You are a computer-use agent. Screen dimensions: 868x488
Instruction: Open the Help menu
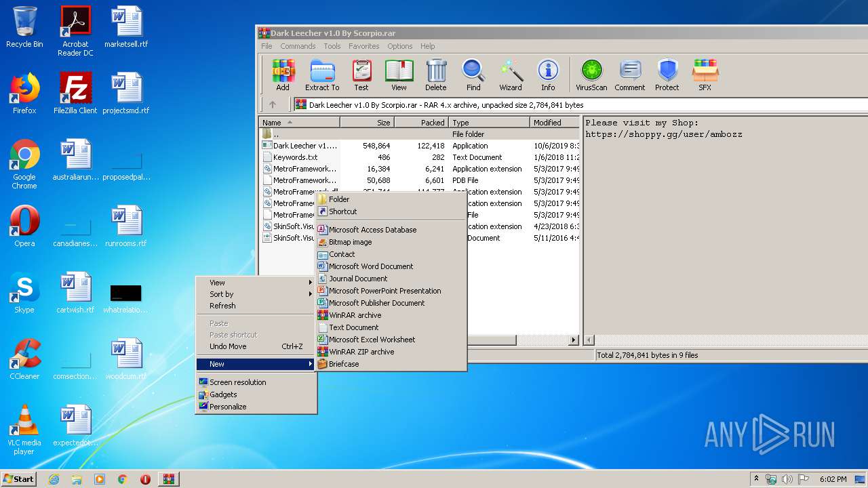[427, 46]
